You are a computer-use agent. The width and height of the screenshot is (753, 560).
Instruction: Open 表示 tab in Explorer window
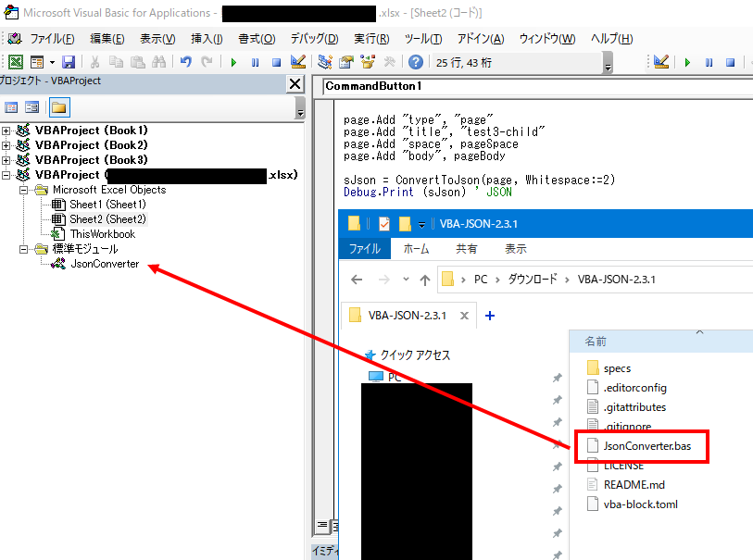[515, 249]
